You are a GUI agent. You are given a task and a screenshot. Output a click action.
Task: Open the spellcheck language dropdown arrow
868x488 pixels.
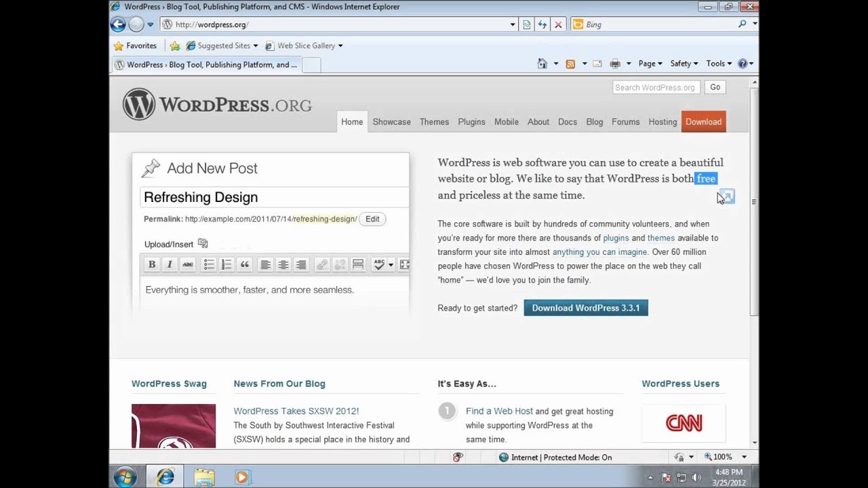coord(391,264)
